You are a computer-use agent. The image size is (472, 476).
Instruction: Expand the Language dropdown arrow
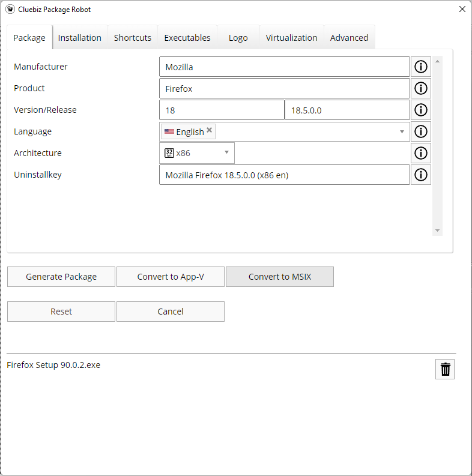(402, 131)
